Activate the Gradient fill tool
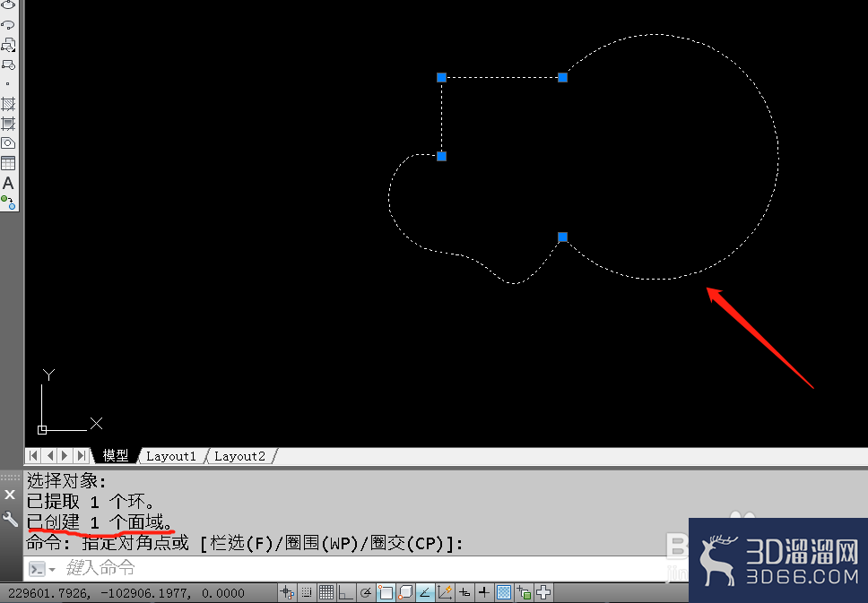The width and height of the screenshot is (868, 603). click(8, 124)
